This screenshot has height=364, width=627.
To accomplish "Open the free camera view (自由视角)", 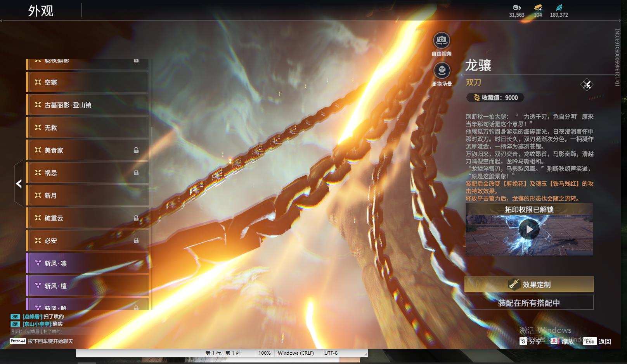I will point(442,40).
